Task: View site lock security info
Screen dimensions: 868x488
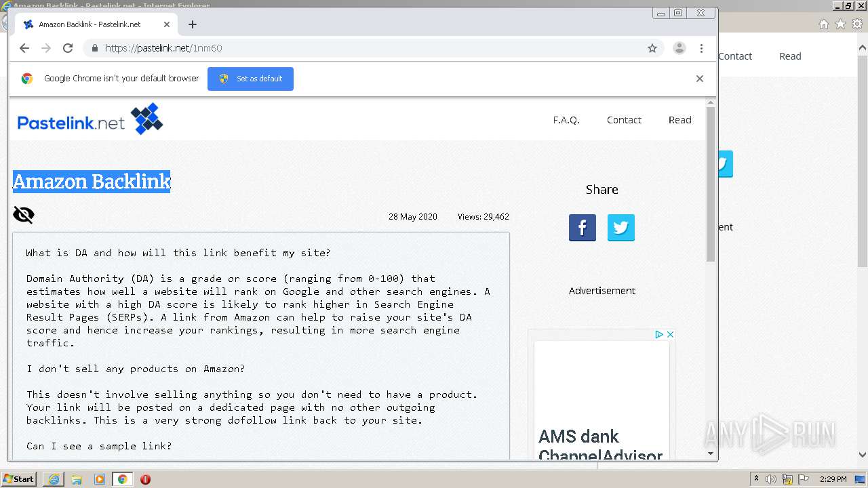Action: (x=94, y=48)
